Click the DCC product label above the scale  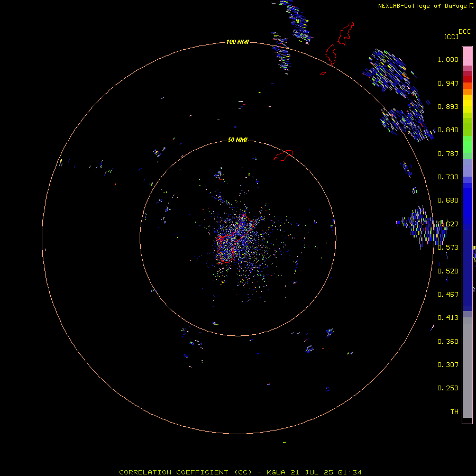coord(465,32)
